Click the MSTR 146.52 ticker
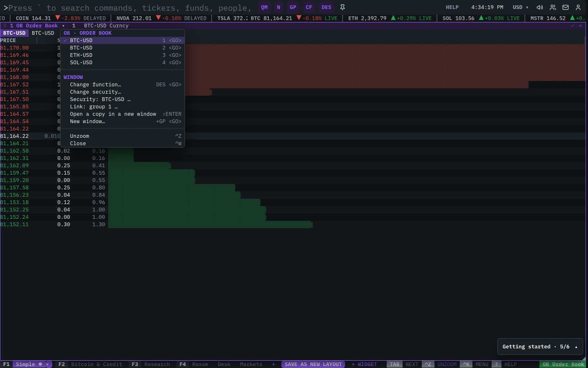 [557, 18]
